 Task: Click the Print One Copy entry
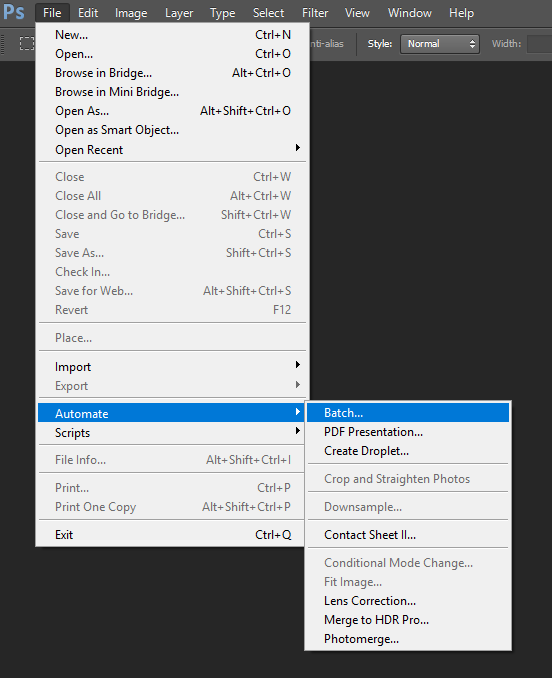[172, 506]
